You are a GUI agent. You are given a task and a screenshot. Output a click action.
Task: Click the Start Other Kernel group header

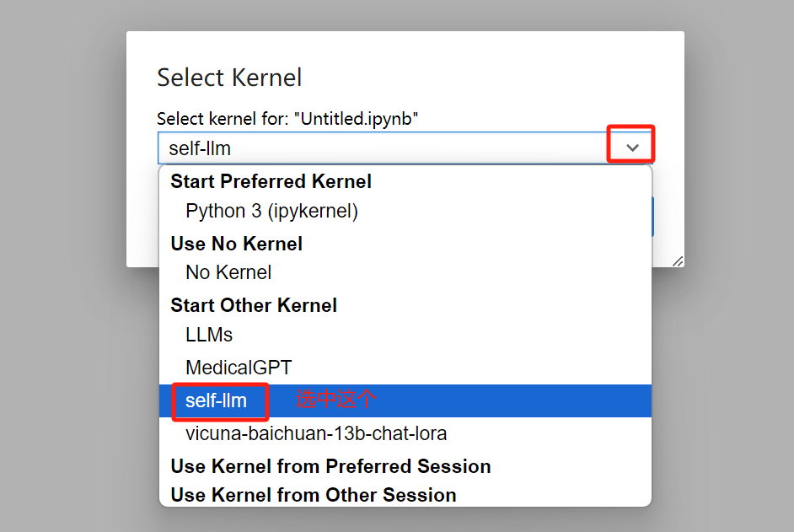(x=254, y=305)
